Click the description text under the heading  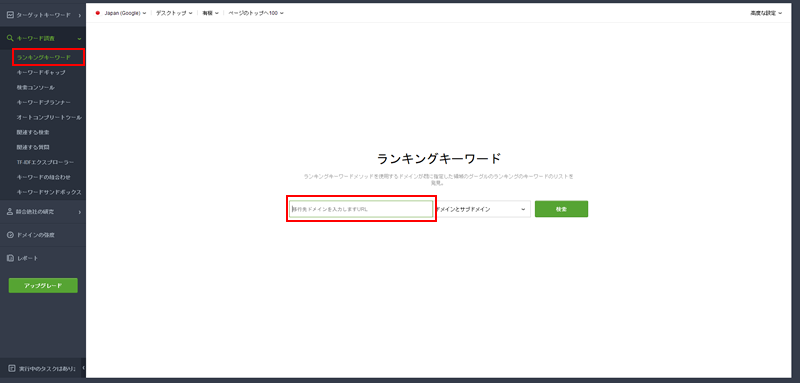439,179
